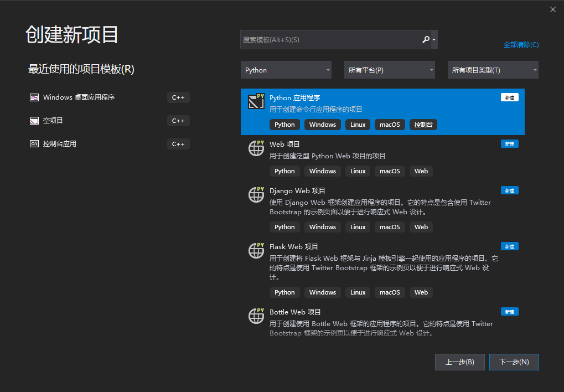Click the 控制台应用 template icon
The image size is (564, 392).
34,144
